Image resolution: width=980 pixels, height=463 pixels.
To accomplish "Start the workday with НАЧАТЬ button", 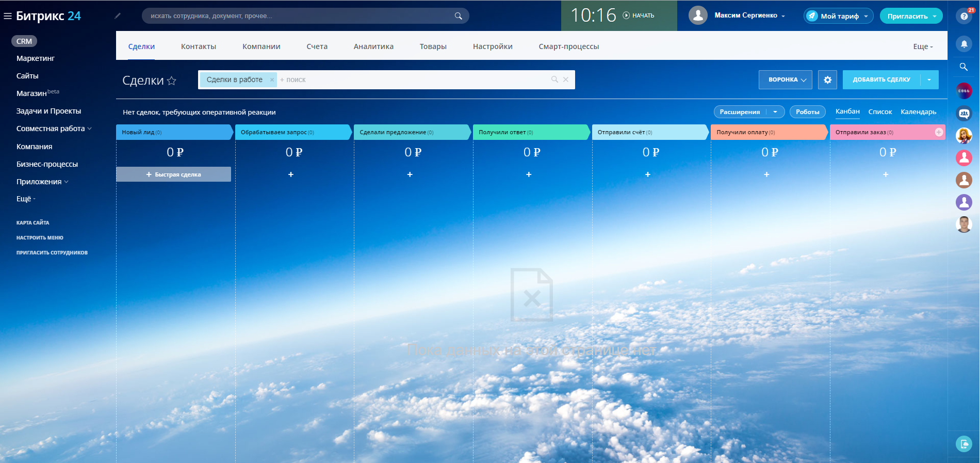I will [x=639, y=15].
